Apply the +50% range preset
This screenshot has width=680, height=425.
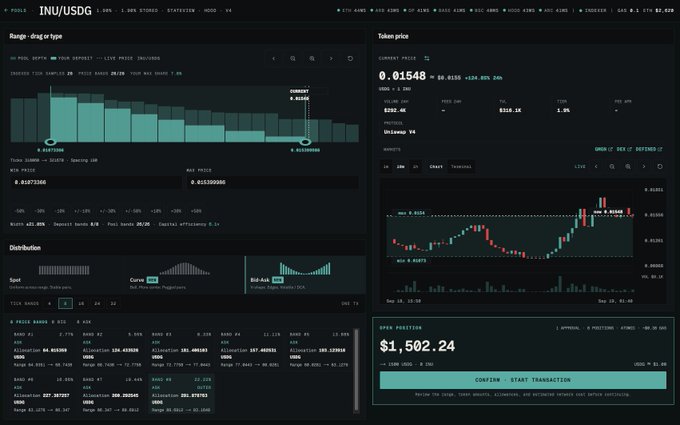click(x=196, y=211)
